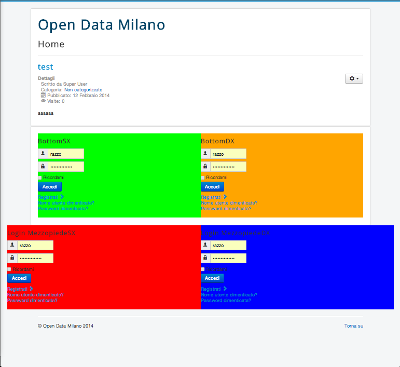Focus the username field in Login MezzepiedeSX

tap(35, 245)
